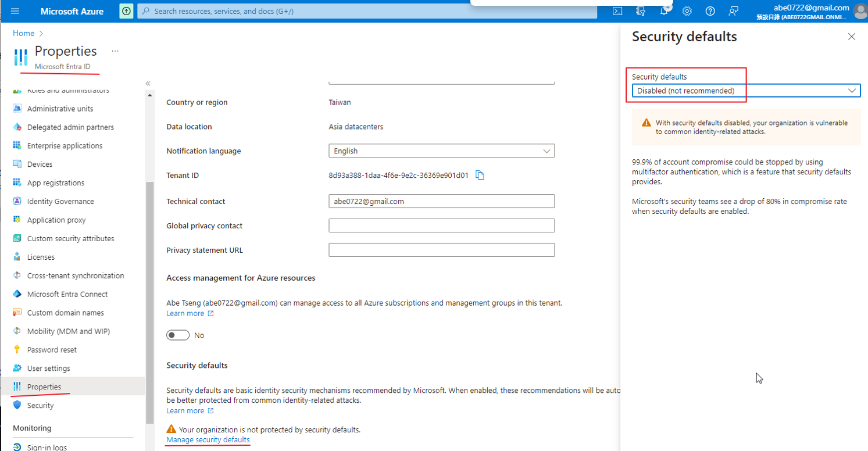The image size is (868, 451).
Task: Click the directory and subscription filter icon
Action: tap(641, 11)
